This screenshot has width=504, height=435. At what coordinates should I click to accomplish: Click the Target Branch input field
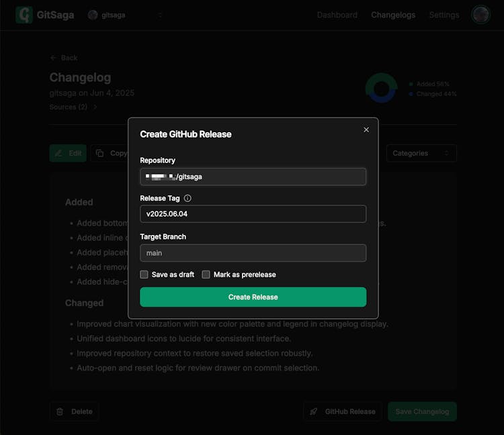point(253,253)
